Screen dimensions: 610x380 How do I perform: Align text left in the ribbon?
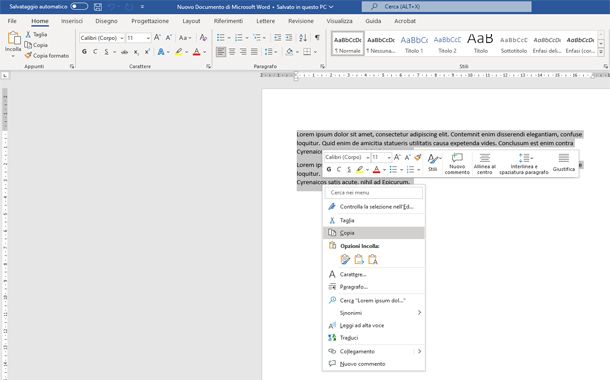click(221, 52)
